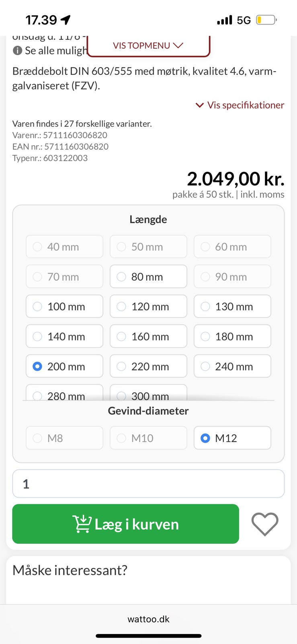Tap the wattoo.dk address bar
Viewport: 297px width, 644px height.
pos(148,619)
